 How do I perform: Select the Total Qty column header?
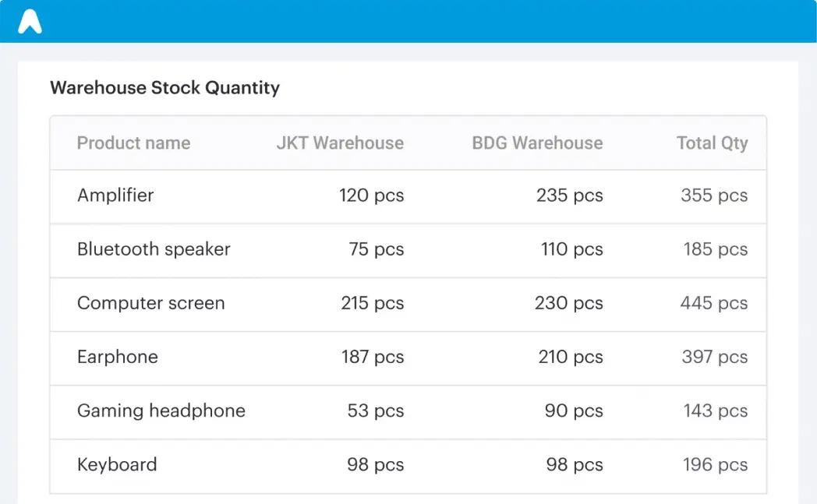[712, 143]
